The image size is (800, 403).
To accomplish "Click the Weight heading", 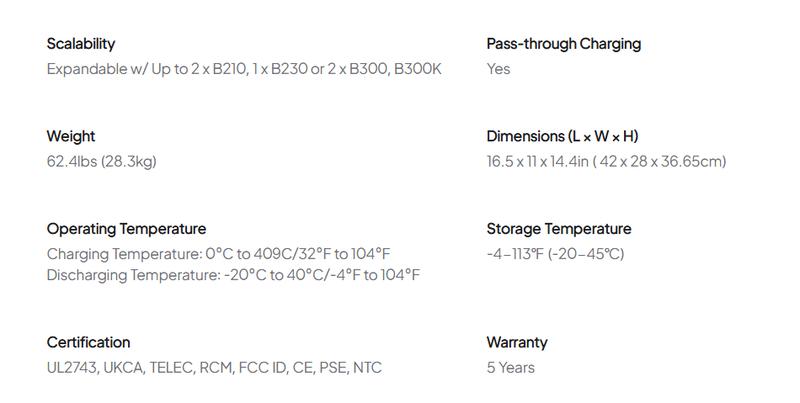I will (71, 136).
